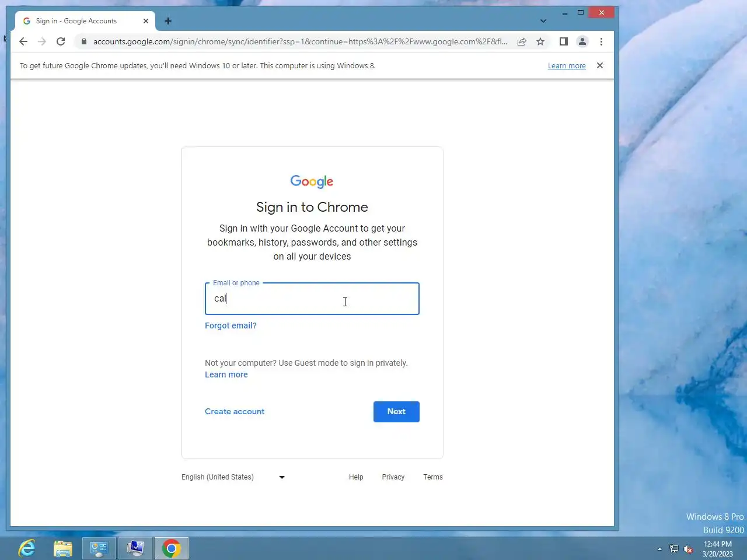Click into the Email or phone field

coord(312,299)
